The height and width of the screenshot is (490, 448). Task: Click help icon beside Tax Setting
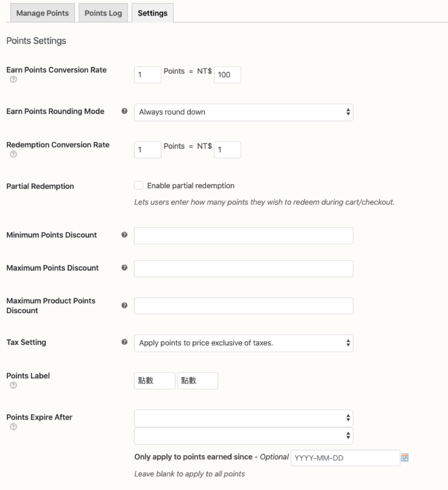[124, 342]
